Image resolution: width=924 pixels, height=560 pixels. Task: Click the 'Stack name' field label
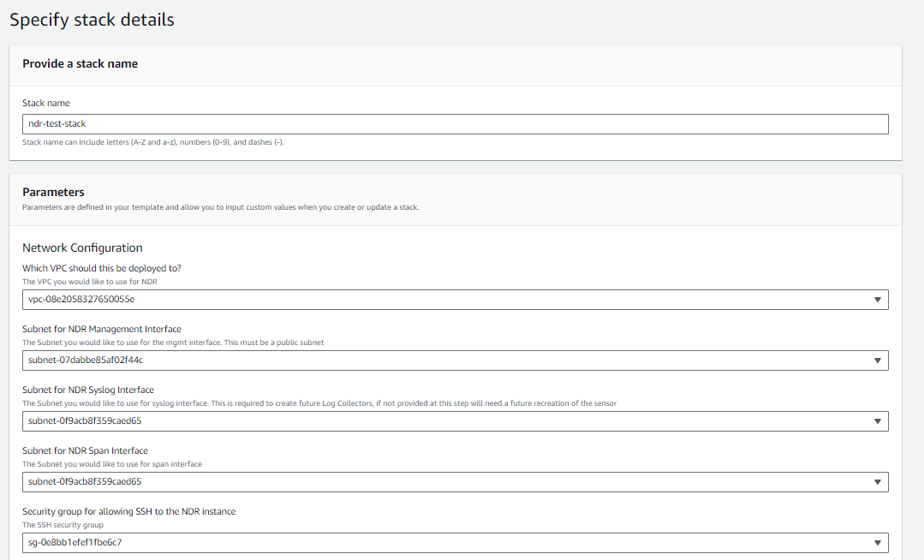[46, 103]
